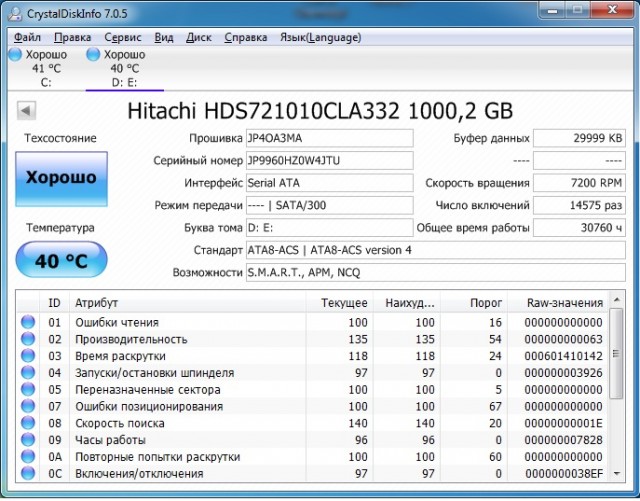This screenshot has width=640, height=501.
Task: Select the Запуски/остановки шпинделя row
Action: point(313,372)
